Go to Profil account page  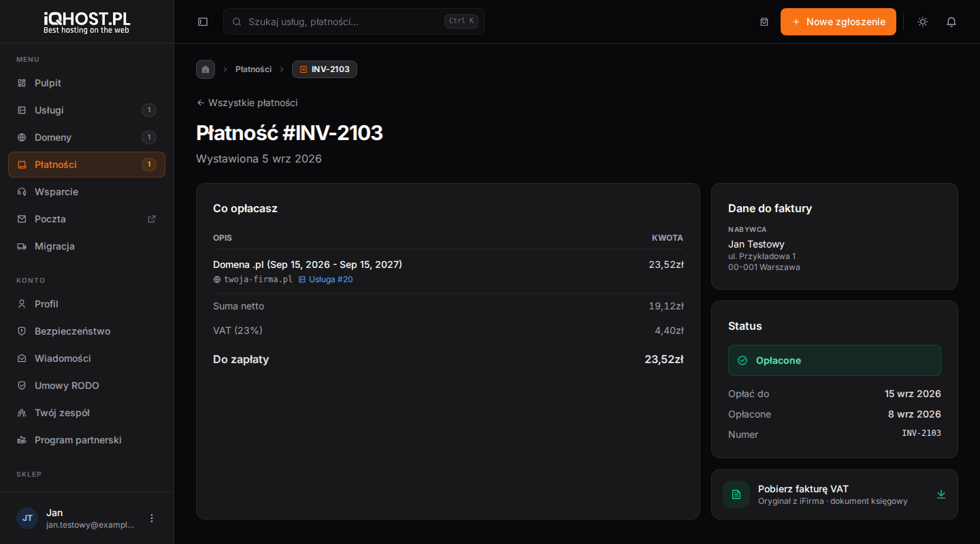click(86, 304)
